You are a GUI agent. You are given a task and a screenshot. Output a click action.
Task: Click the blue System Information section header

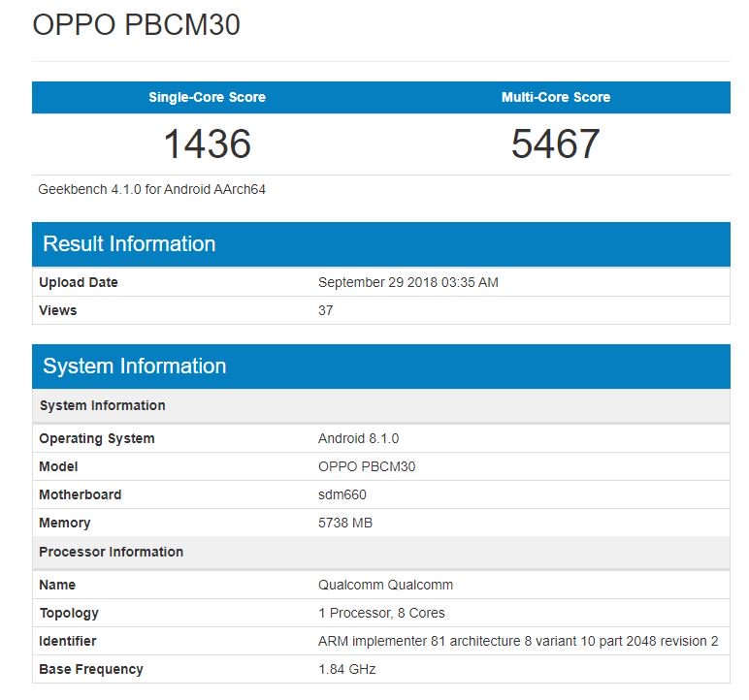135,366
